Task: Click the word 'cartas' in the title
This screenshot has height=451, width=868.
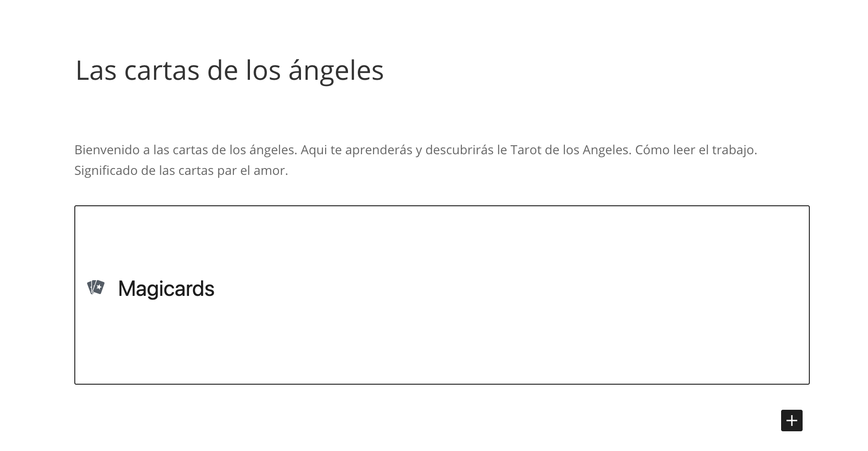Action: coord(162,70)
